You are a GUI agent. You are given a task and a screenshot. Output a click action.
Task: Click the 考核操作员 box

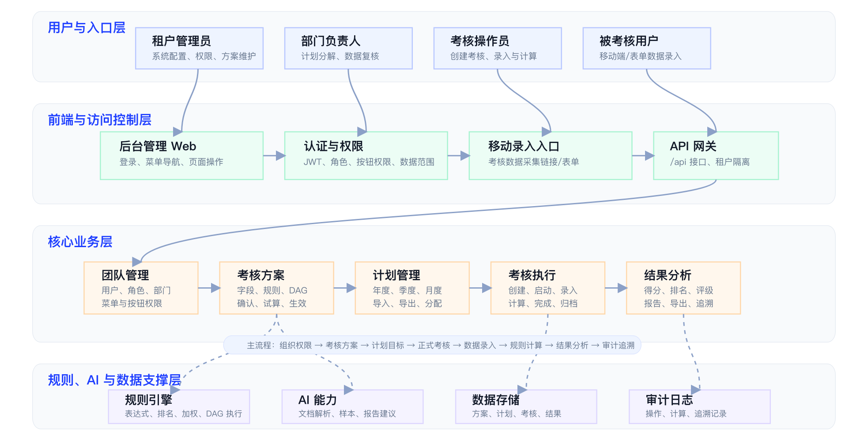point(498,48)
